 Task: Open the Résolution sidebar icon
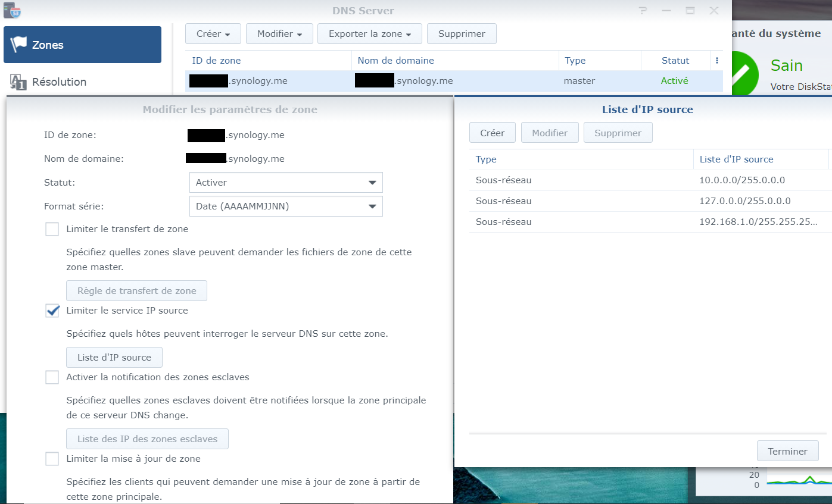click(18, 82)
